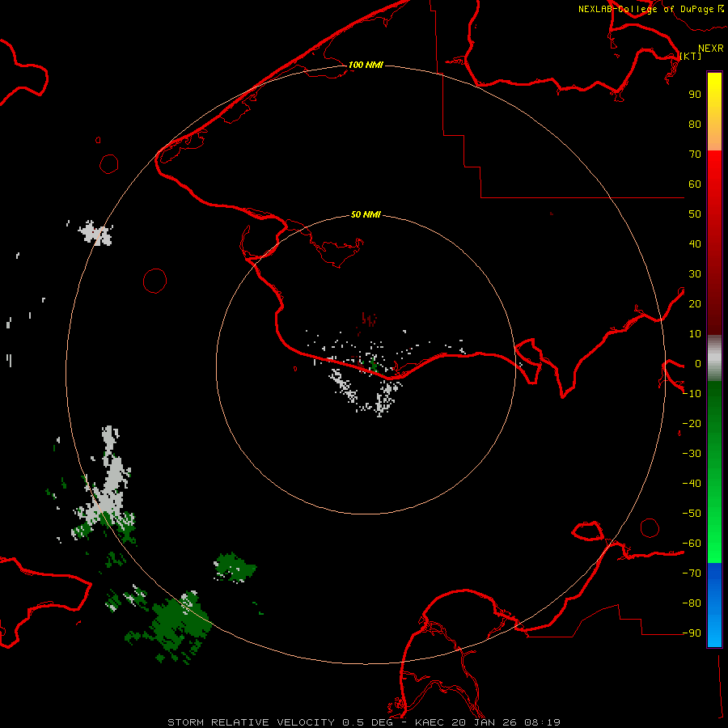Screen dimensions: 728x728
Task: Click the positive "60" scale value
Action: (x=695, y=184)
